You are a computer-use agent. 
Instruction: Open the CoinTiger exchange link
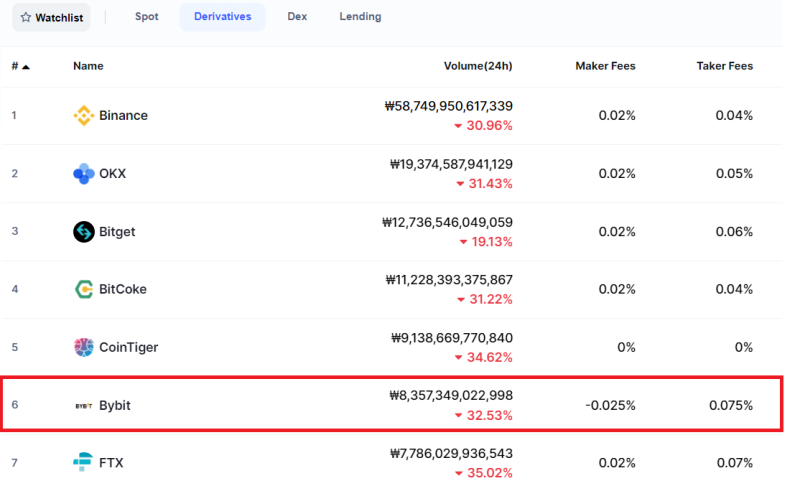[129, 348]
